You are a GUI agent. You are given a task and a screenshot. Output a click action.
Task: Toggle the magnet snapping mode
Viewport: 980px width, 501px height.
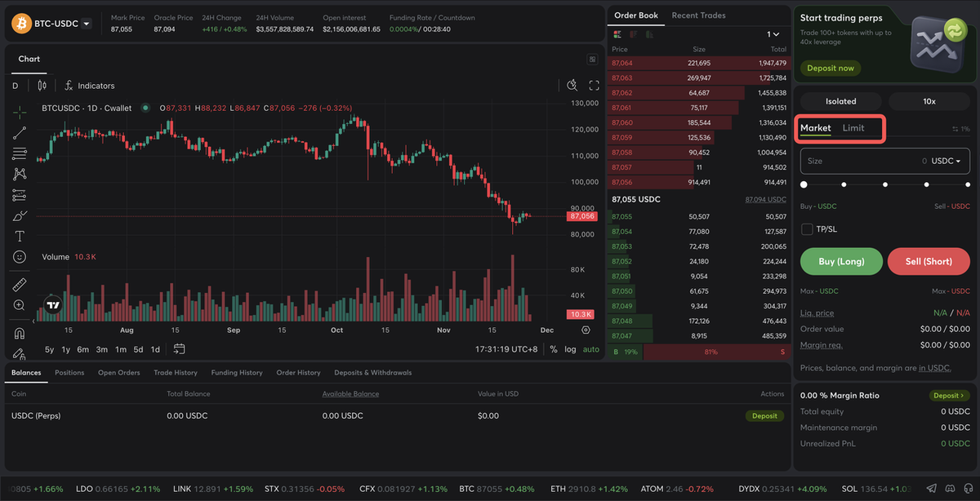click(x=20, y=333)
